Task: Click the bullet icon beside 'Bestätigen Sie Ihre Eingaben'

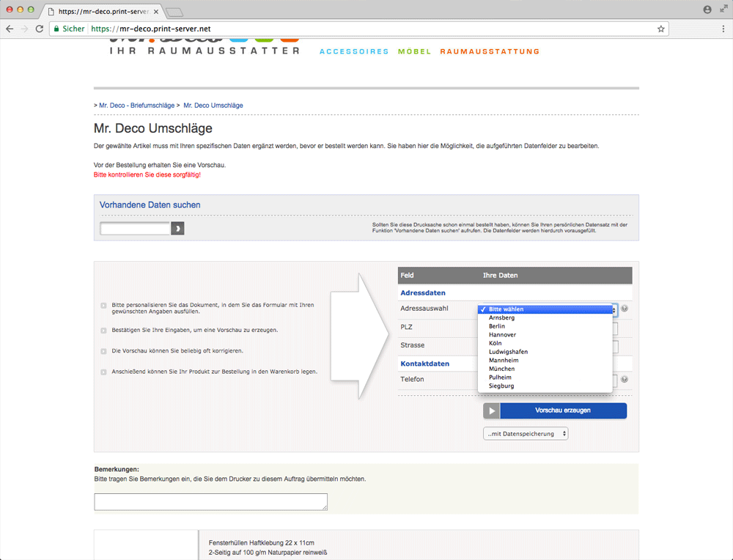Action: coord(104,331)
